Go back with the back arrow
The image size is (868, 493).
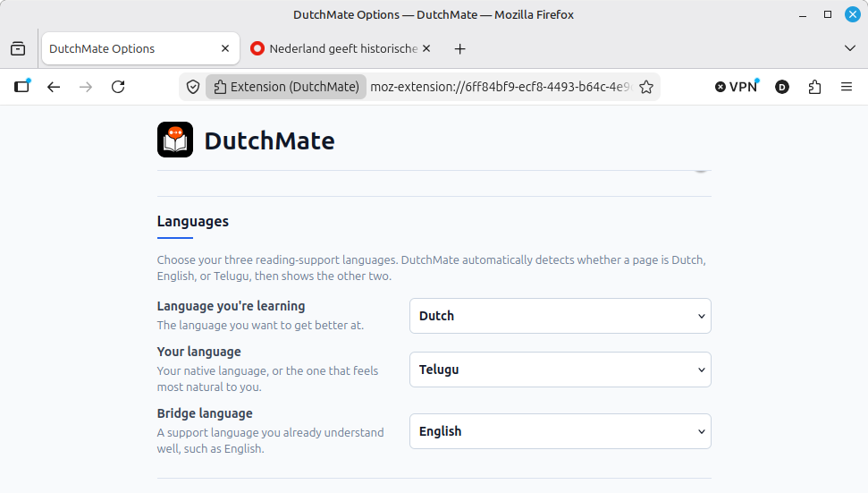[54, 87]
